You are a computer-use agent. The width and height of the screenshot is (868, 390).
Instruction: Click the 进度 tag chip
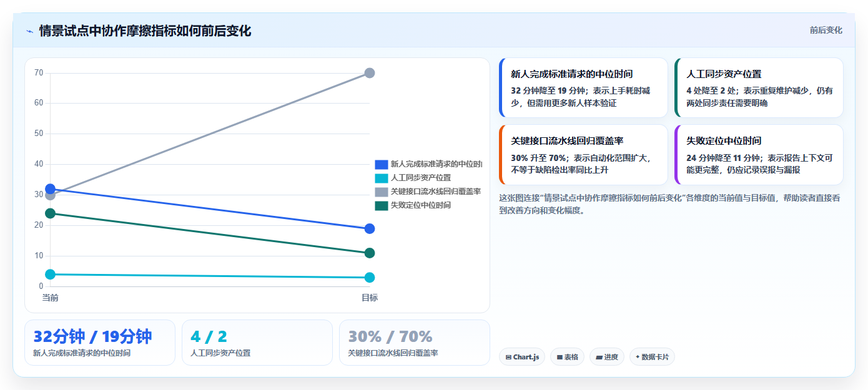pyautogui.click(x=607, y=357)
